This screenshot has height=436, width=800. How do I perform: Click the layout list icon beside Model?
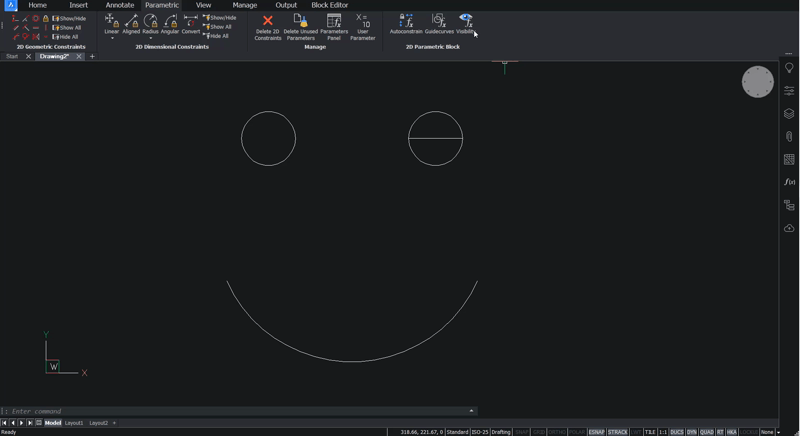coord(39,423)
